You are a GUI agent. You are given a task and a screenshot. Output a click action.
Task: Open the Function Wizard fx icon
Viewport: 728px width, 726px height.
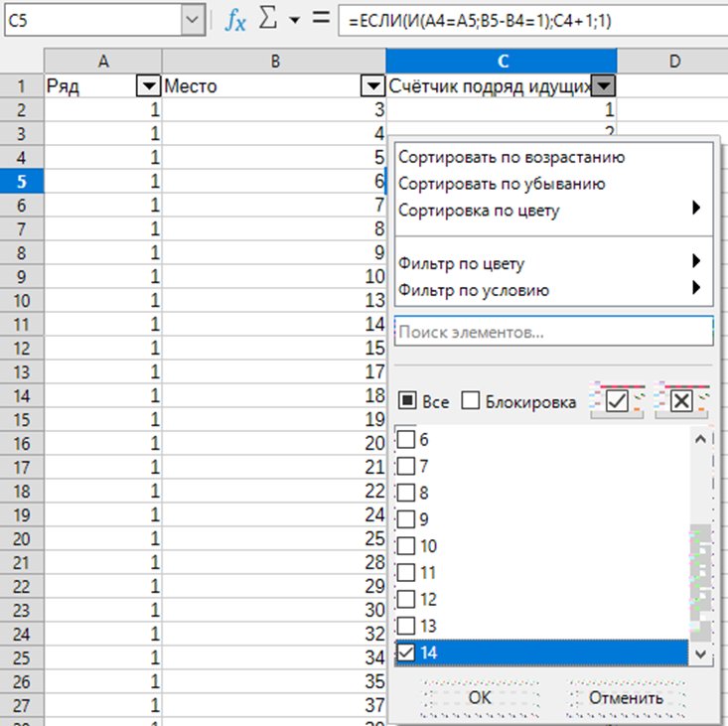click(x=235, y=19)
